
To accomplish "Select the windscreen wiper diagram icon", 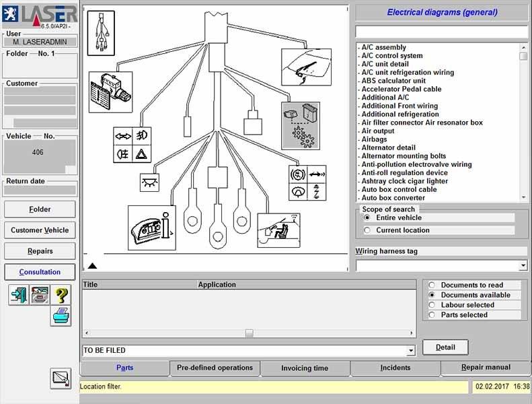I will 306,67.
